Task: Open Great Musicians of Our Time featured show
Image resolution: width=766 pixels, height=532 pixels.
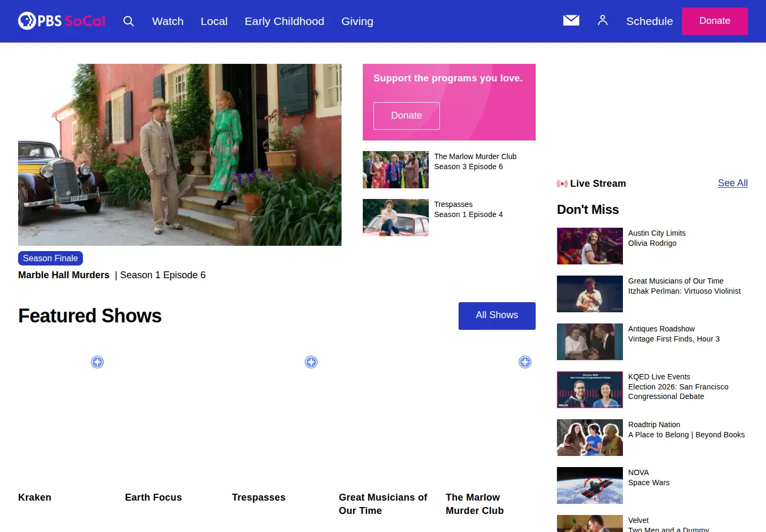Action: pyautogui.click(x=383, y=504)
